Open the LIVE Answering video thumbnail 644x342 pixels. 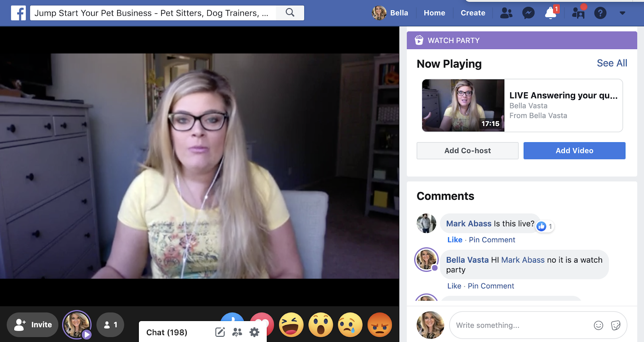(463, 105)
